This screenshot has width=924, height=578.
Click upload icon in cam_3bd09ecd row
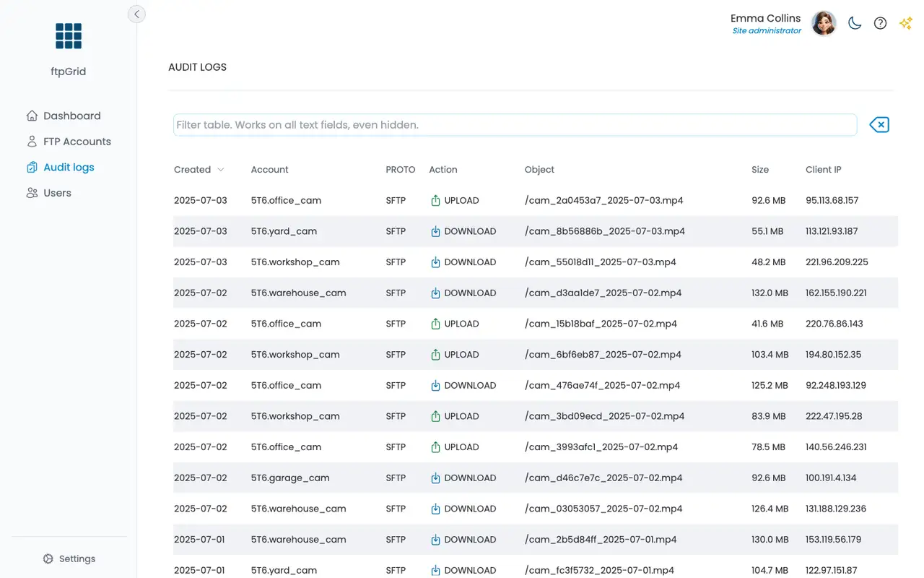pyautogui.click(x=435, y=416)
